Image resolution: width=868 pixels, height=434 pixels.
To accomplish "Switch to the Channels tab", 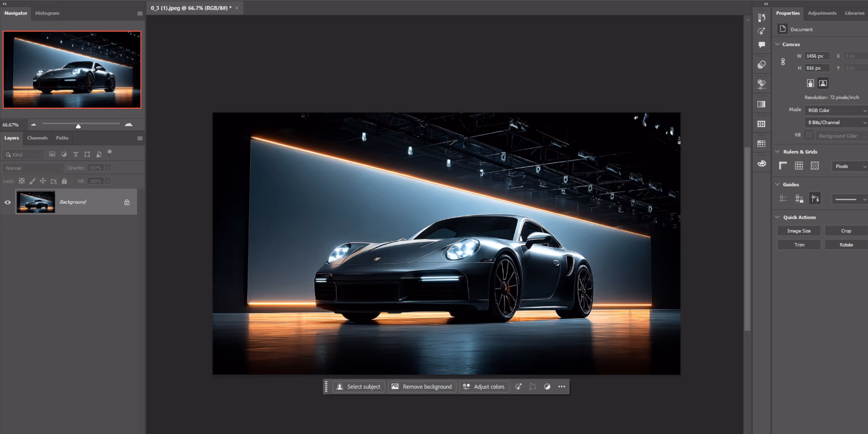I will tap(37, 138).
